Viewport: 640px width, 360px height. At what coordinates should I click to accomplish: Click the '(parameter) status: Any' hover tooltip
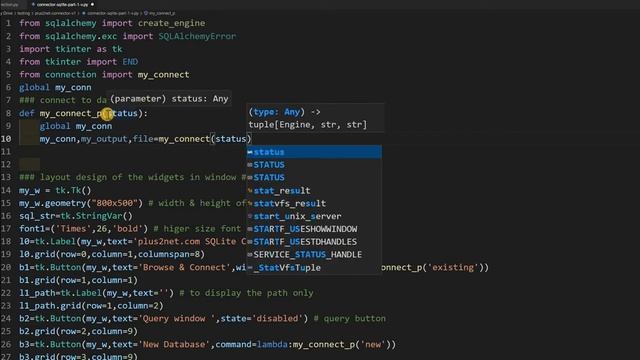coord(169,99)
